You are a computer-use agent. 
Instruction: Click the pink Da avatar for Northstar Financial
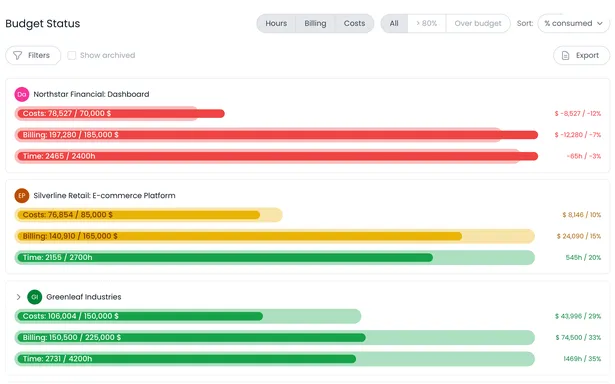22,94
